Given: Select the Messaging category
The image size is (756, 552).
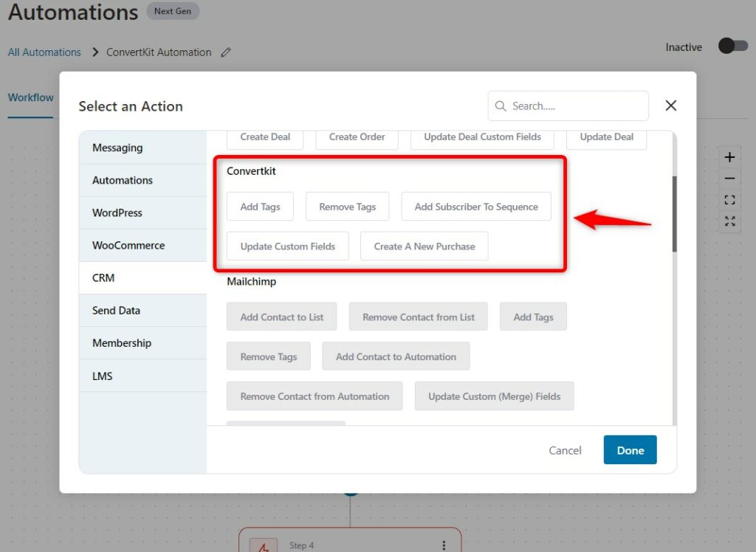Looking at the screenshot, I should coord(142,148).
